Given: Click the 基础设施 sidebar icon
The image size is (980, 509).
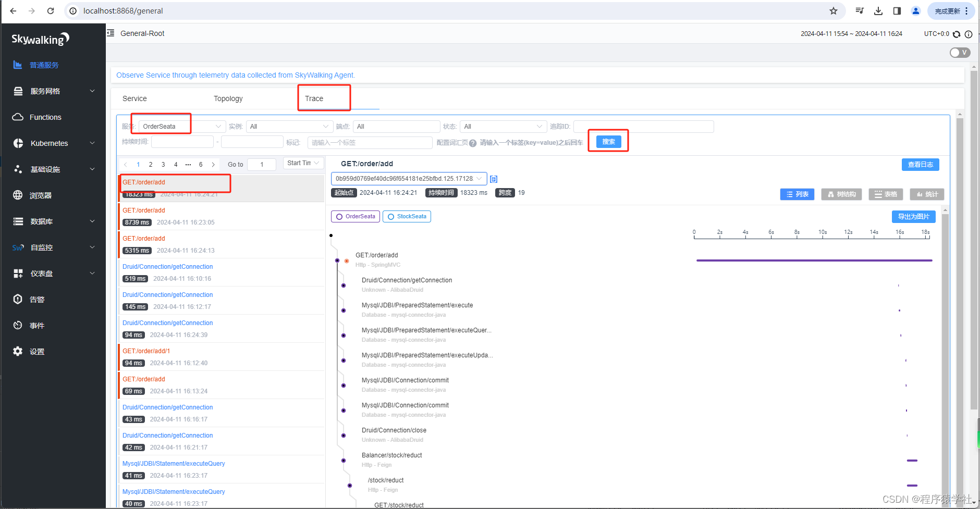Looking at the screenshot, I should [x=18, y=169].
